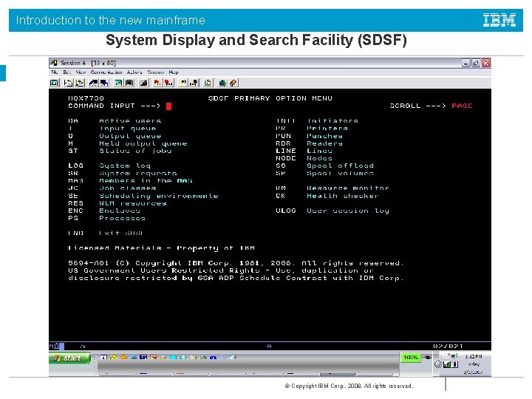This screenshot has width=532, height=399.
Task: Open the Actions menu
Action: pos(134,72)
